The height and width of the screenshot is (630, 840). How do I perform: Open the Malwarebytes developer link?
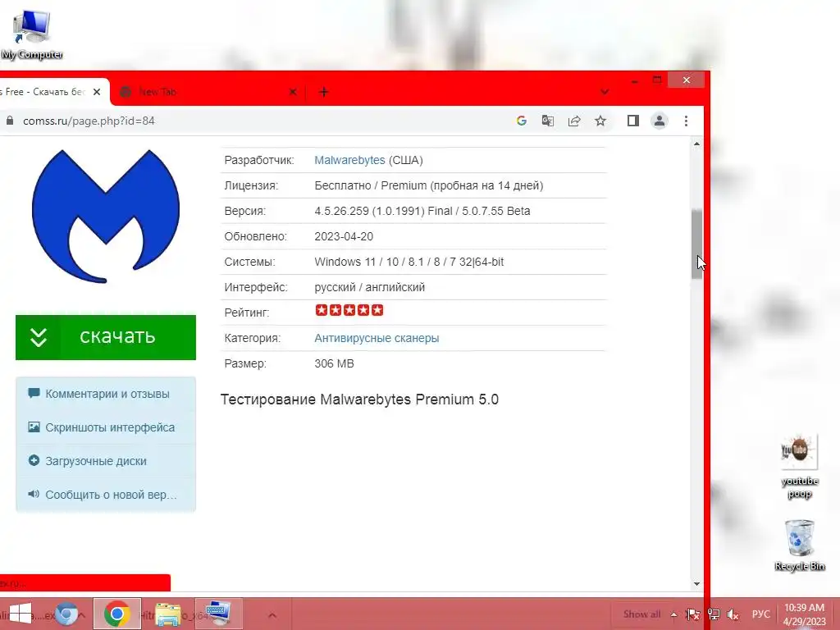349,160
